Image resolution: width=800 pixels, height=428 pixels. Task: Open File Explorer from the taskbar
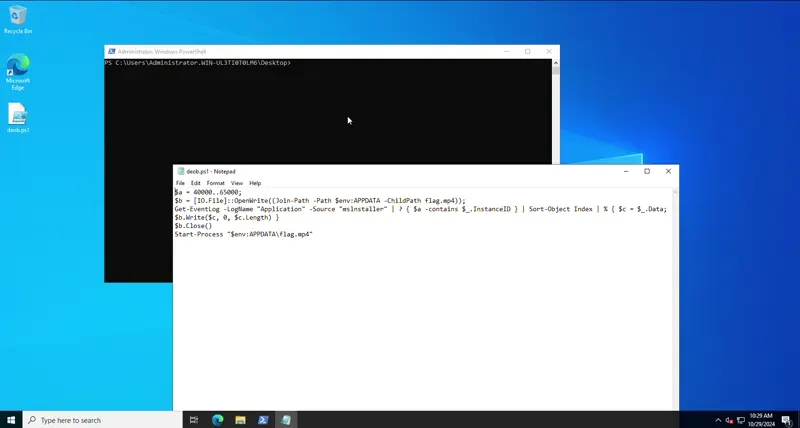click(x=240, y=420)
